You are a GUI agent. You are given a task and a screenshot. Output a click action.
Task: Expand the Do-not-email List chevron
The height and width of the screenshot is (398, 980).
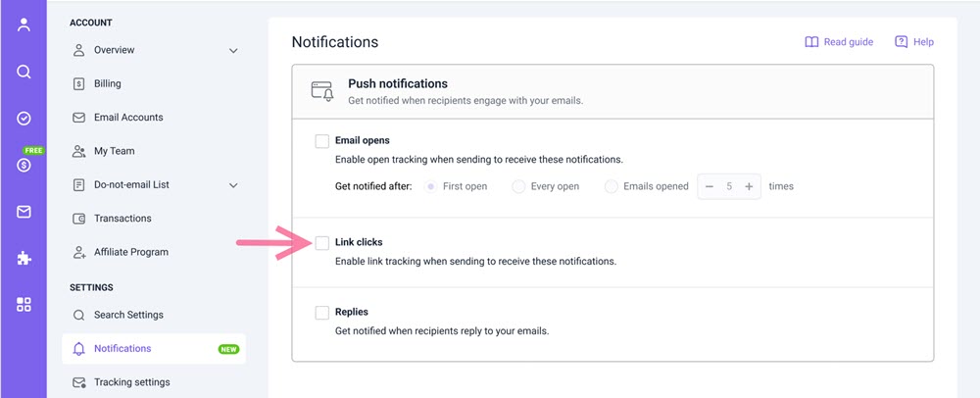[233, 185]
